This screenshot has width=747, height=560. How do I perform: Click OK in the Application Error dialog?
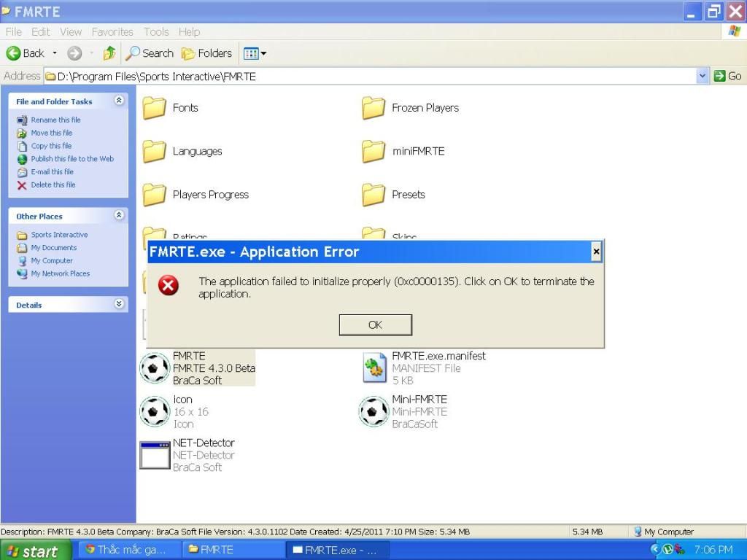[376, 324]
